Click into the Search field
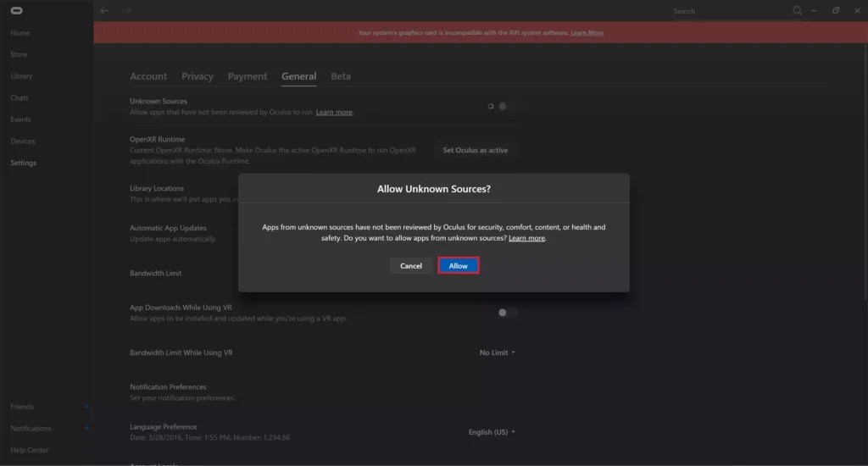The image size is (868, 466). (731, 11)
